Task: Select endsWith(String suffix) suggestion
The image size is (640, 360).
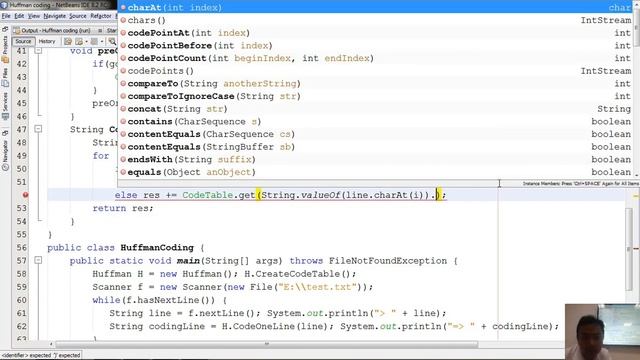Action: (376, 159)
